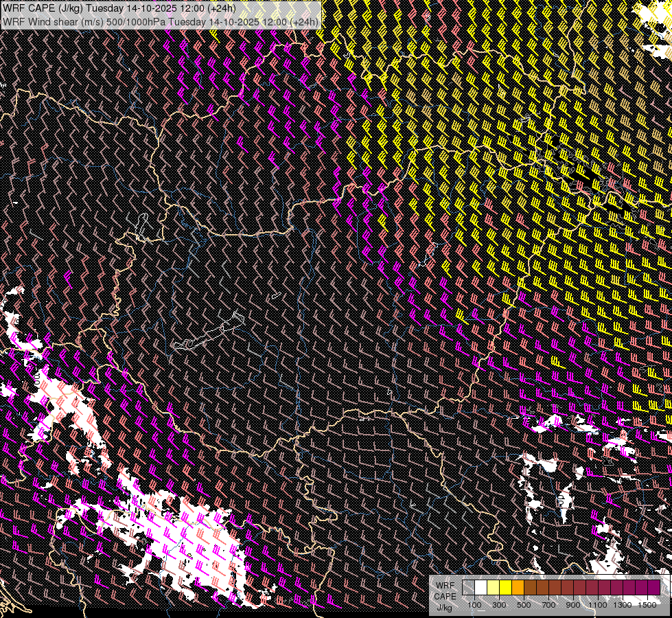Click the "J/kg" unit text in legend
Image resolution: width=672 pixels, height=618 pixels.
click(x=444, y=607)
